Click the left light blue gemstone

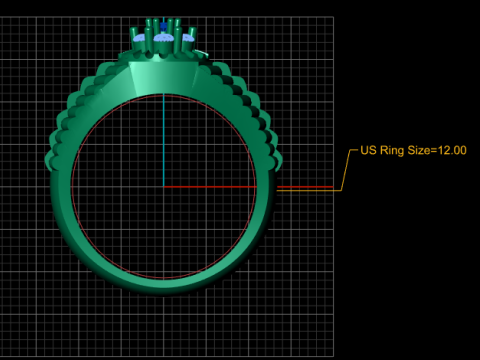[138, 39]
